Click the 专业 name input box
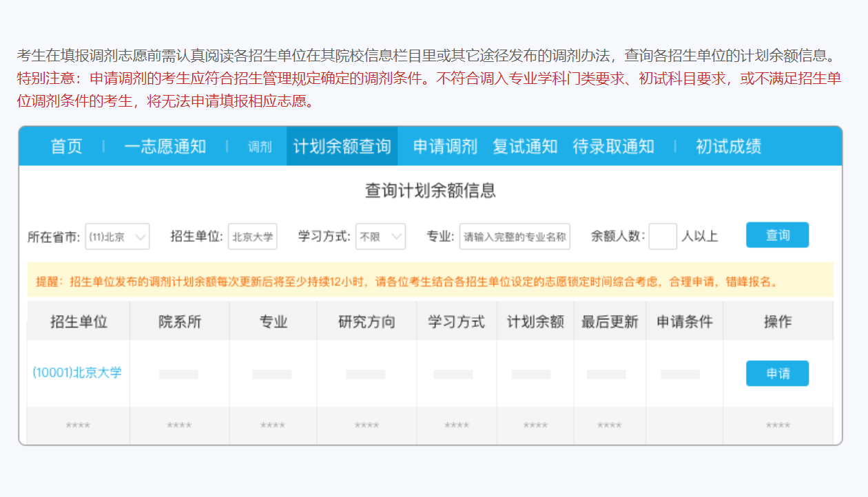Image resolution: width=868 pixels, height=497 pixels. tap(515, 236)
